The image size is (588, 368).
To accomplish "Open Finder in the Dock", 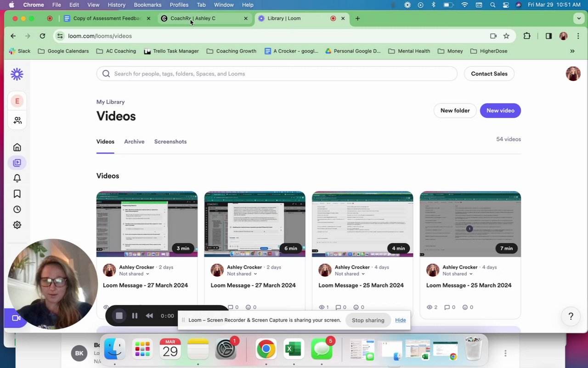I will (x=114, y=350).
